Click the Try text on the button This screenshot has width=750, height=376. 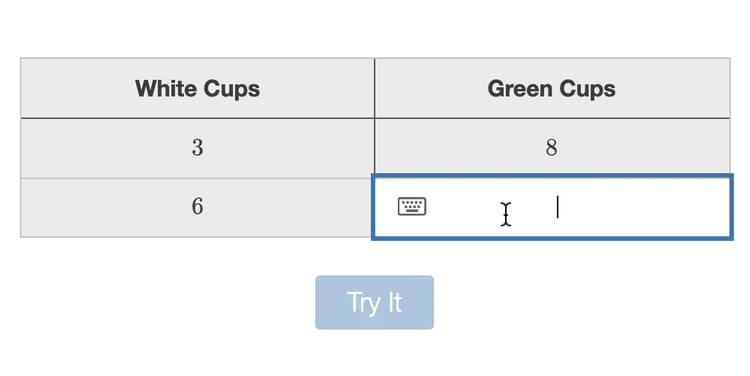[x=364, y=303]
